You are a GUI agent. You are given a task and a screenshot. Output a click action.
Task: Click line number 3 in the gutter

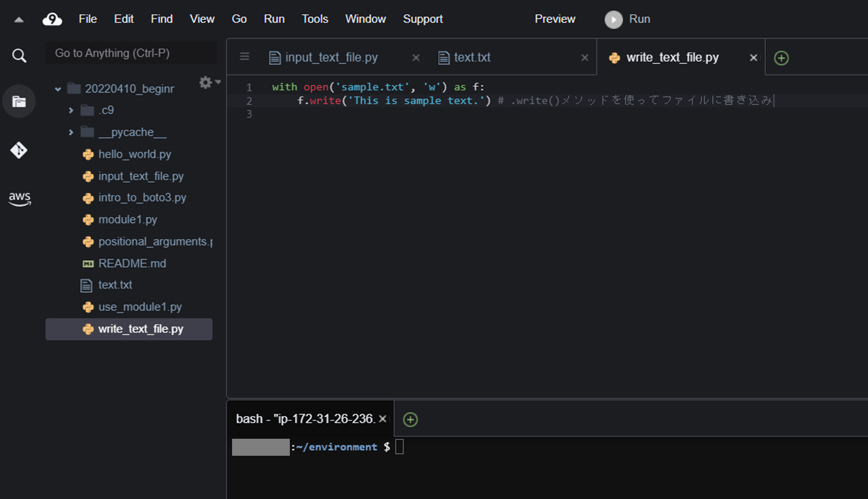coord(249,114)
